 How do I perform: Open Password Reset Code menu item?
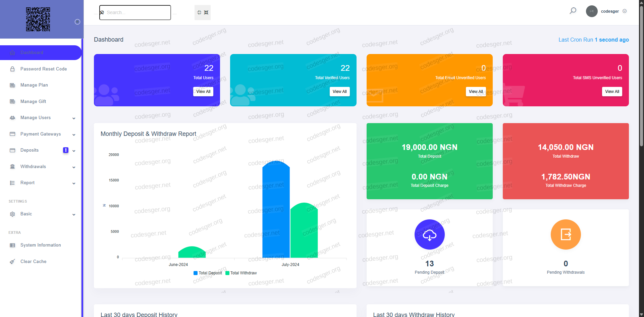point(43,69)
